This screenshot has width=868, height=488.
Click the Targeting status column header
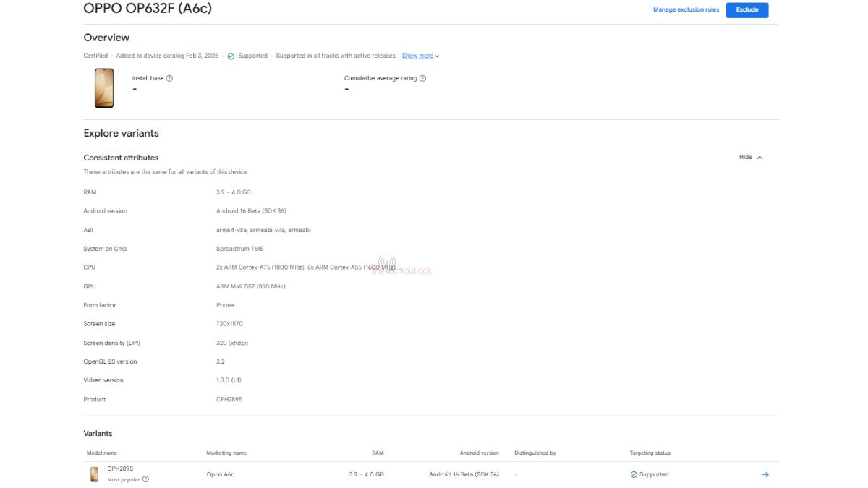(x=650, y=453)
